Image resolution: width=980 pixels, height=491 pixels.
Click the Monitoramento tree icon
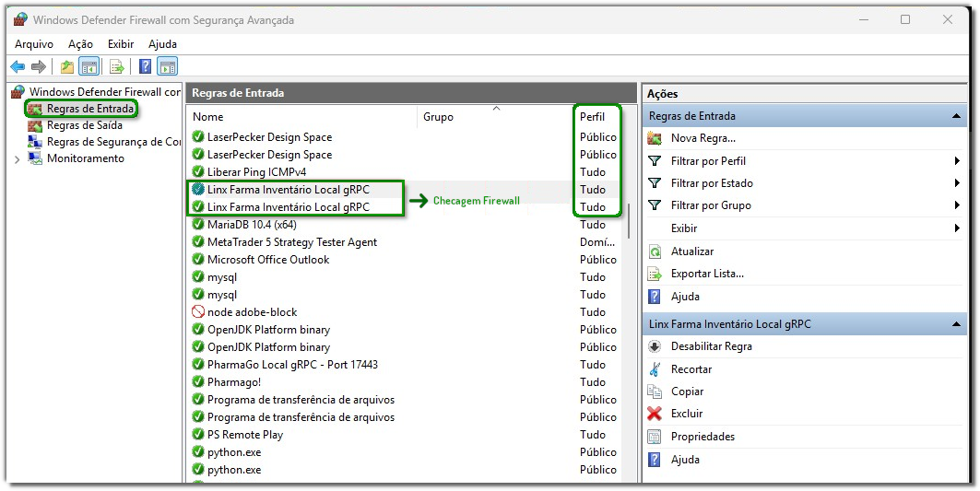point(35,158)
